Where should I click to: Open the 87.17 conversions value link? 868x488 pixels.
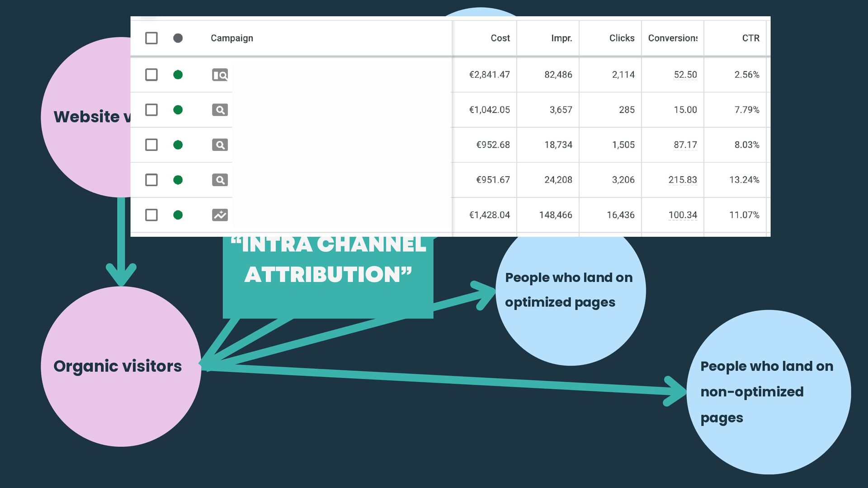coord(685,145)
